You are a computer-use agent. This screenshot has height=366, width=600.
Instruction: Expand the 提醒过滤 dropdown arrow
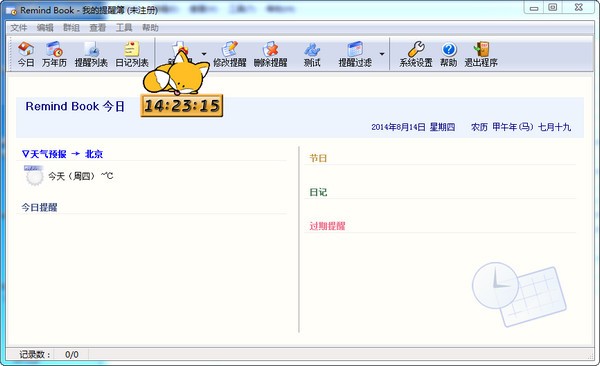click(x=382, y=54)
